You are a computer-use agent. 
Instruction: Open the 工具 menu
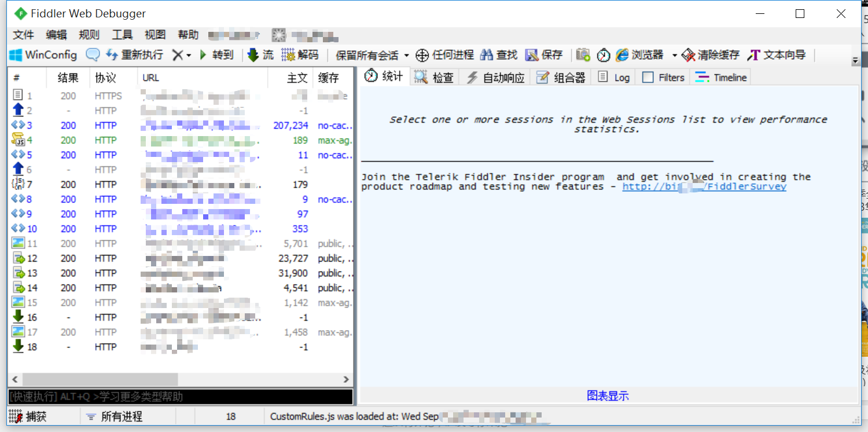pyautogui.click(x=122, y=35)
